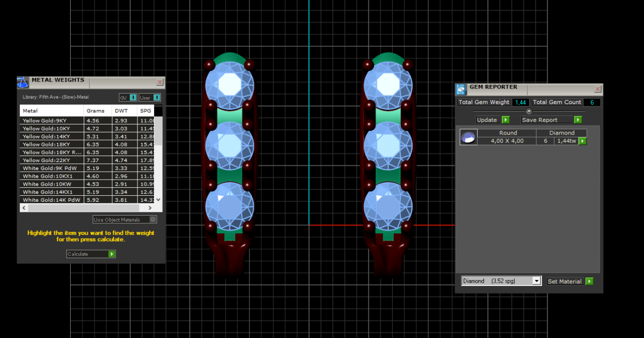Select the Yellow Gold:22KY row
The width and height of the screenshot is (644, 338).
point(87,160)
